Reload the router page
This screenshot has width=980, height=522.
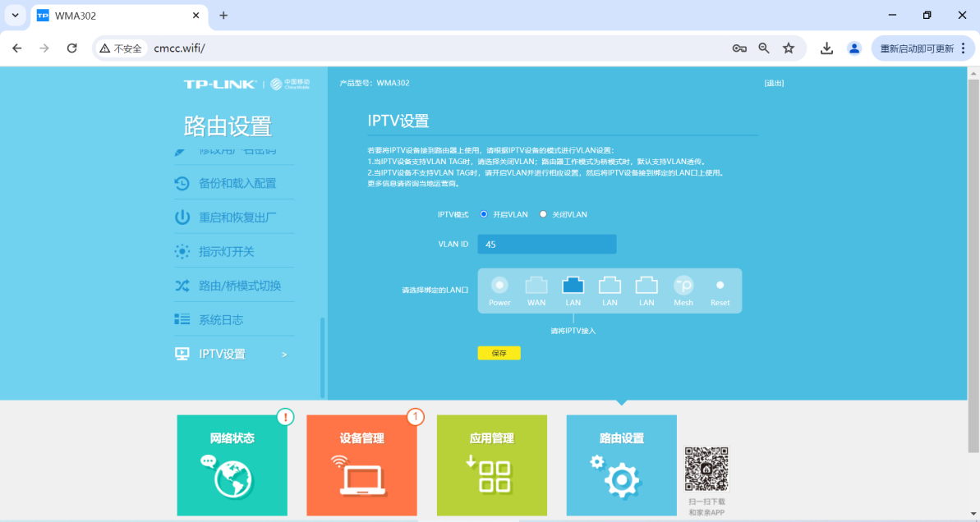(x=71, y=48)
